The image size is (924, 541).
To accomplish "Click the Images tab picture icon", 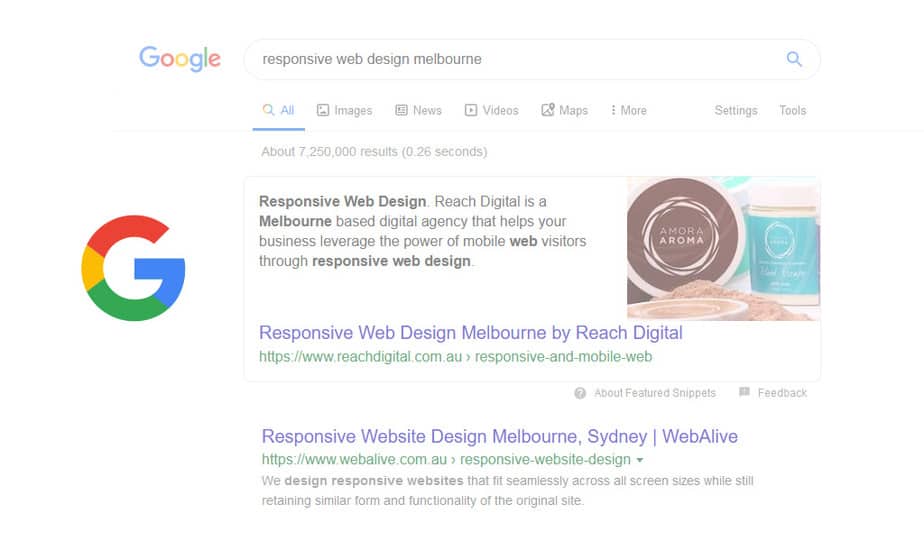I will click(323, 110).
